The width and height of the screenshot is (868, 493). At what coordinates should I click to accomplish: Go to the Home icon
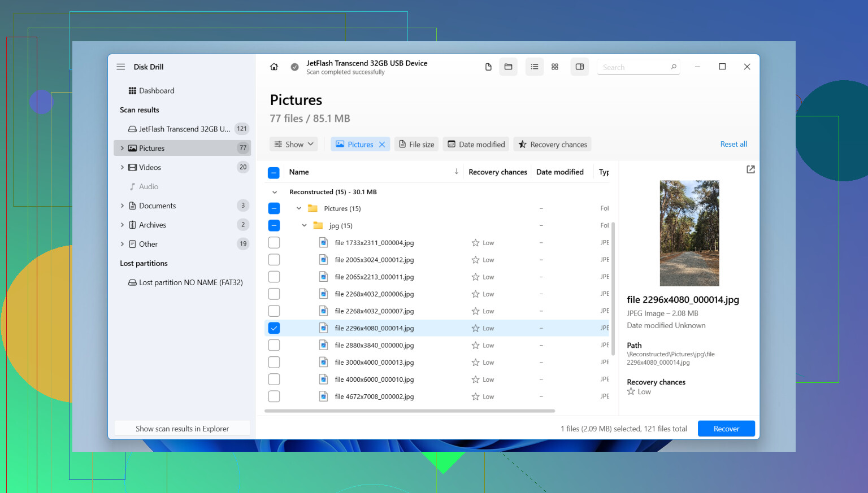pyautogui.click(x=274, y=67)
